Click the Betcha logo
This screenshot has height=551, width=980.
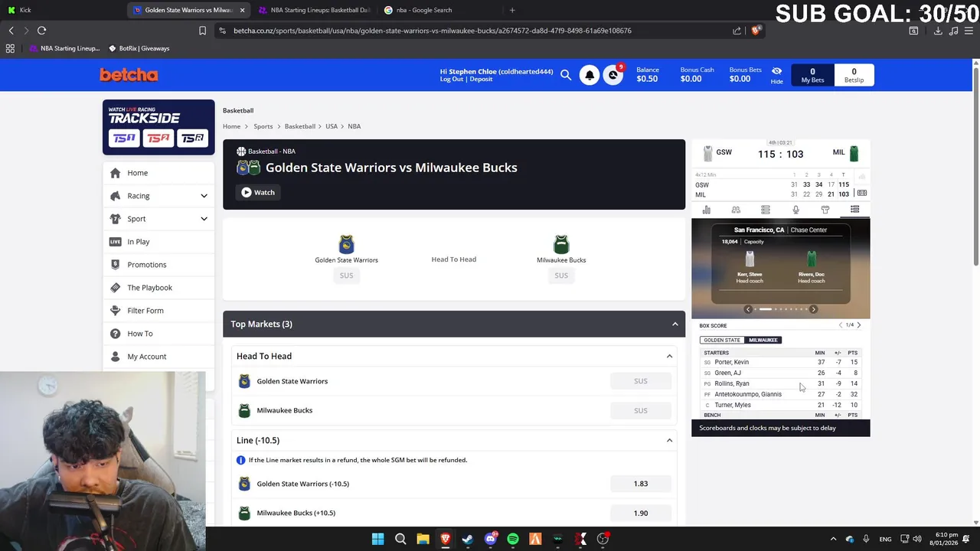[129, 74]
